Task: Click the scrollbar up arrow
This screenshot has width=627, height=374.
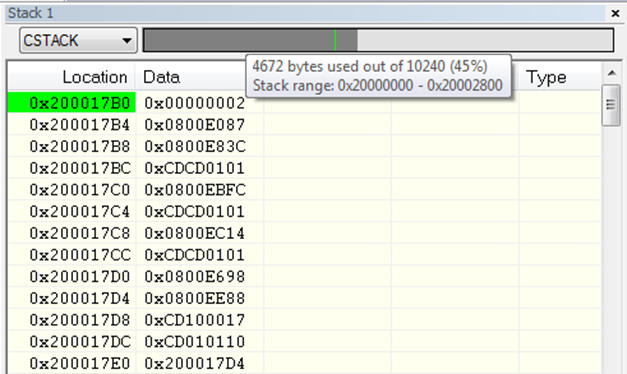Action: 611,73
